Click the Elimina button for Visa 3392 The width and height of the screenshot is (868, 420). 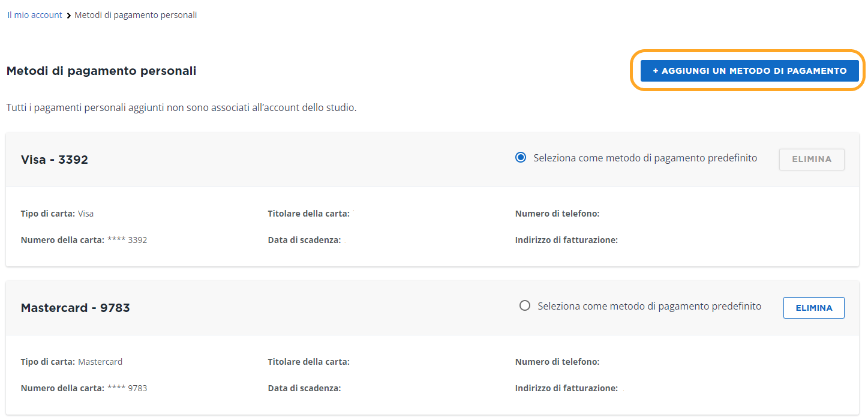[812, 160]
